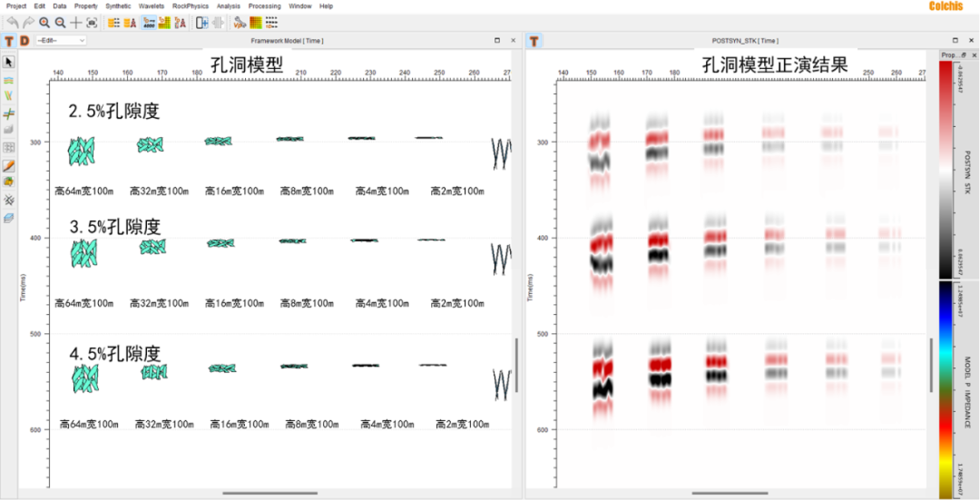Click the grid mesh icon in sidebar
The width and height of the screenshot is (980, 500).
point(9,148)
